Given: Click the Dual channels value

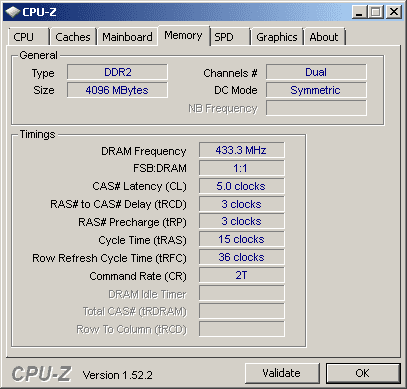Looking at the screenshot, I should pyautogui.click(x=316, y=72).
